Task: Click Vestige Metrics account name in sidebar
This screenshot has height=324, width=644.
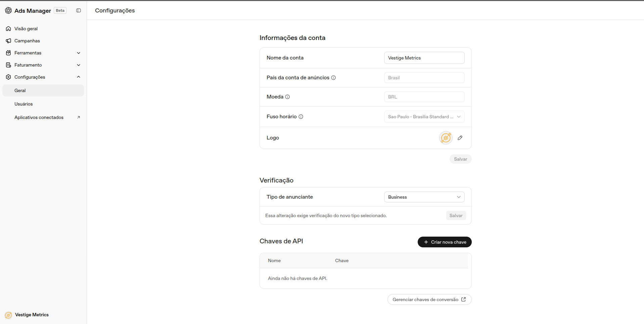Action: point(32,315)
